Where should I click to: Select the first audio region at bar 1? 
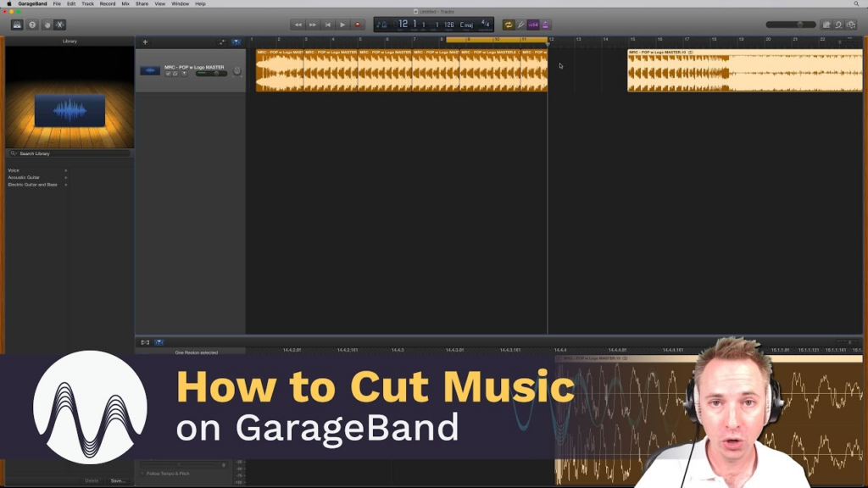(x=280, y=70)
